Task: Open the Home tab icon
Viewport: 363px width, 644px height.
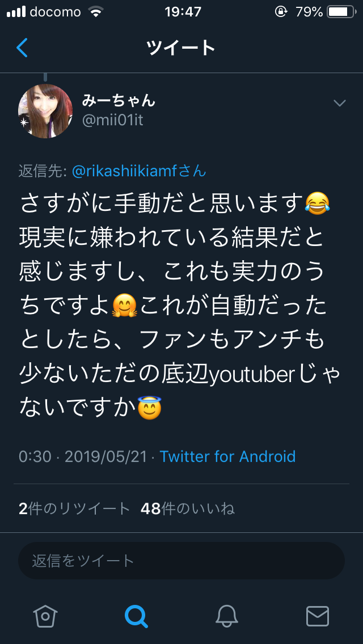Action: (45, 616)
